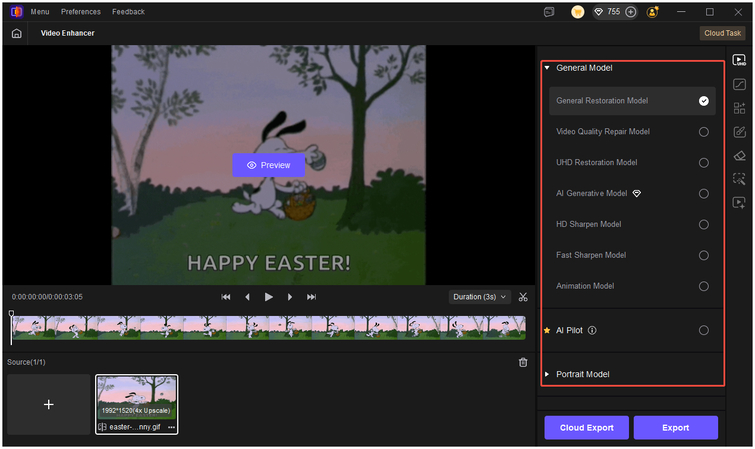Viewport: 755px width, 449px height.
Task: Jump to the first frame
Action: click(x=225, y=297)
